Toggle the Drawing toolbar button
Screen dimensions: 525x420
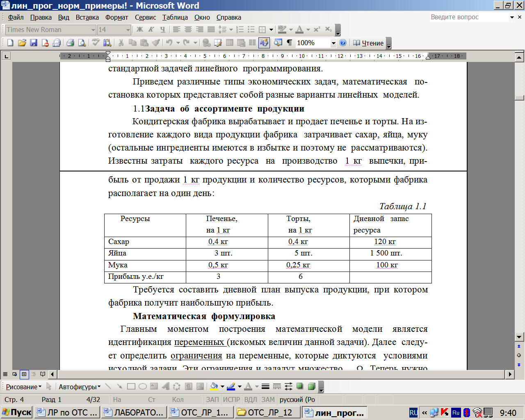pyautogui.click(x=264, y=43)
